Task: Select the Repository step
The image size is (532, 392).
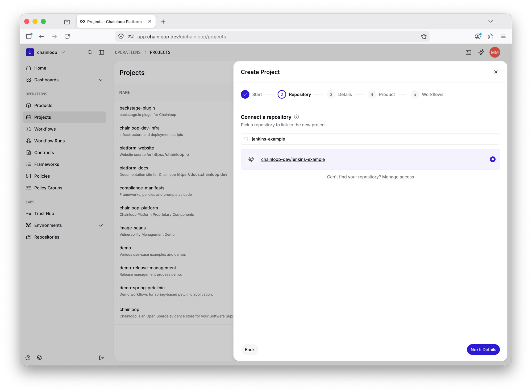Action: click(294, 94)
